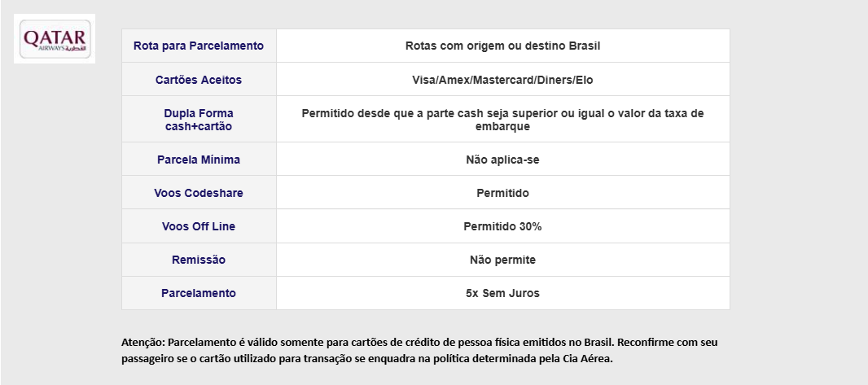Select the Remissão row header
This screenshot has height=385, width=868.
pos(199,260)
